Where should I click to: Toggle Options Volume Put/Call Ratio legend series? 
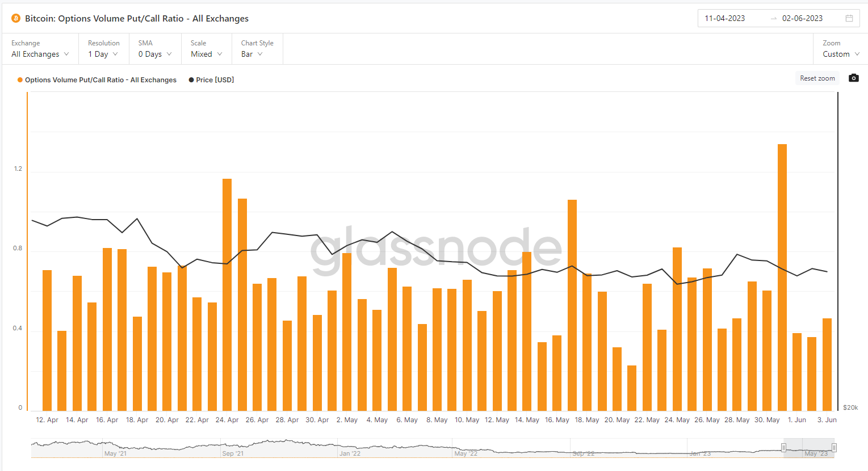[97, 80]
